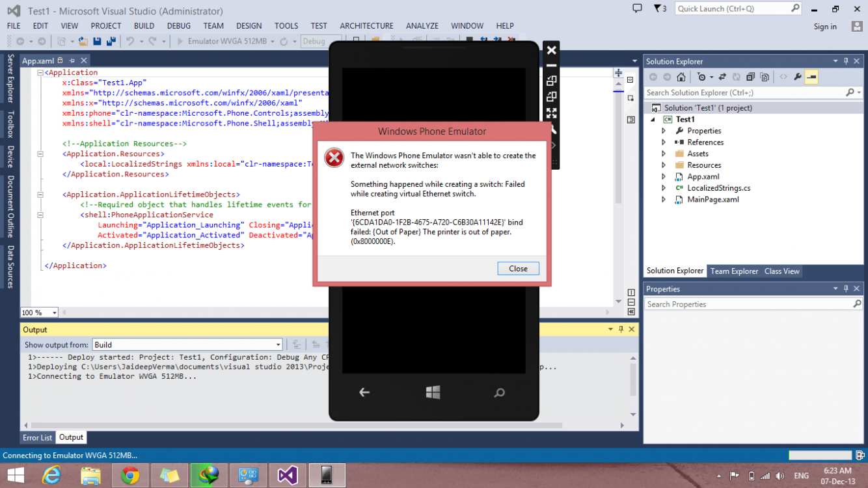Image resolution: width=868 pixels, height=488 pixels.
Task: Expand the Properties folder node
Action: pos(664,131)
